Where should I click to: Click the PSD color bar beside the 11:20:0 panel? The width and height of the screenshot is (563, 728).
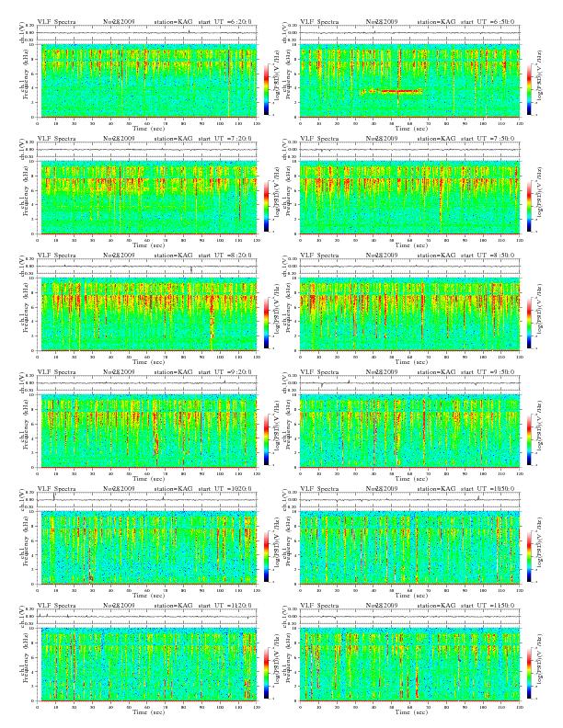coord(266,673)
